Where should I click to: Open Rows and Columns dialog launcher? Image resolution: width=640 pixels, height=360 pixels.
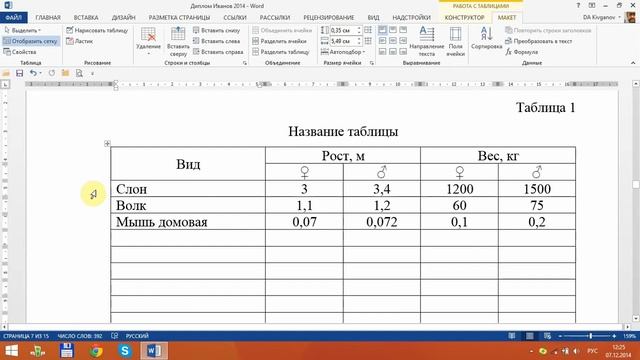pyautogui.click(x=245, y=63)
